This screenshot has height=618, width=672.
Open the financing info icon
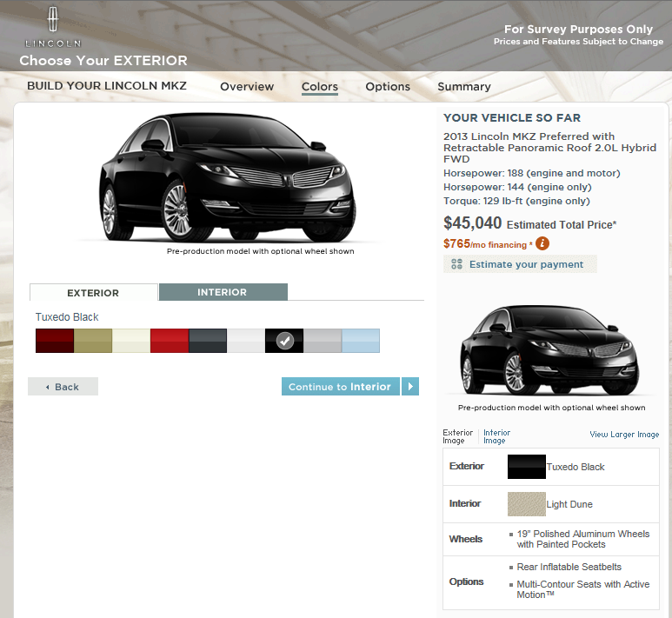click(x=542, y=243)
